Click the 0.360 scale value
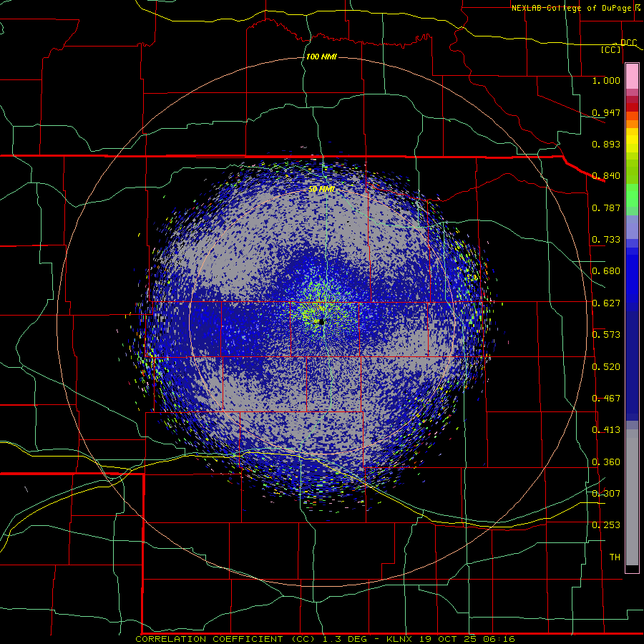The width and height of the screenshot is (644, 644). [606, 462]
